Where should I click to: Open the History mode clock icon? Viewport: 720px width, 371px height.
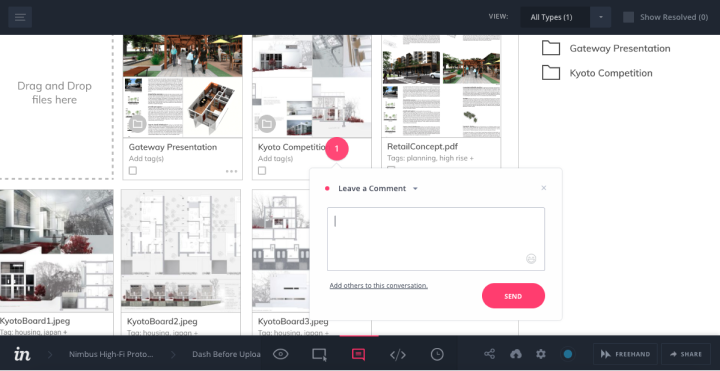pyautogui.click(x=437, y=354)
